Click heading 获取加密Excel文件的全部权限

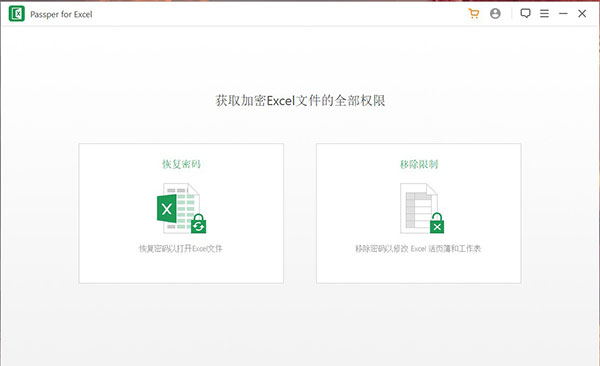point(300,101)
